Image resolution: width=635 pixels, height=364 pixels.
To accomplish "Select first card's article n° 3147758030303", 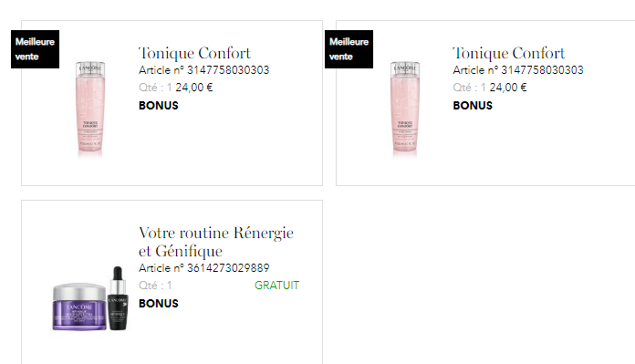I will [x=203, y=70].
